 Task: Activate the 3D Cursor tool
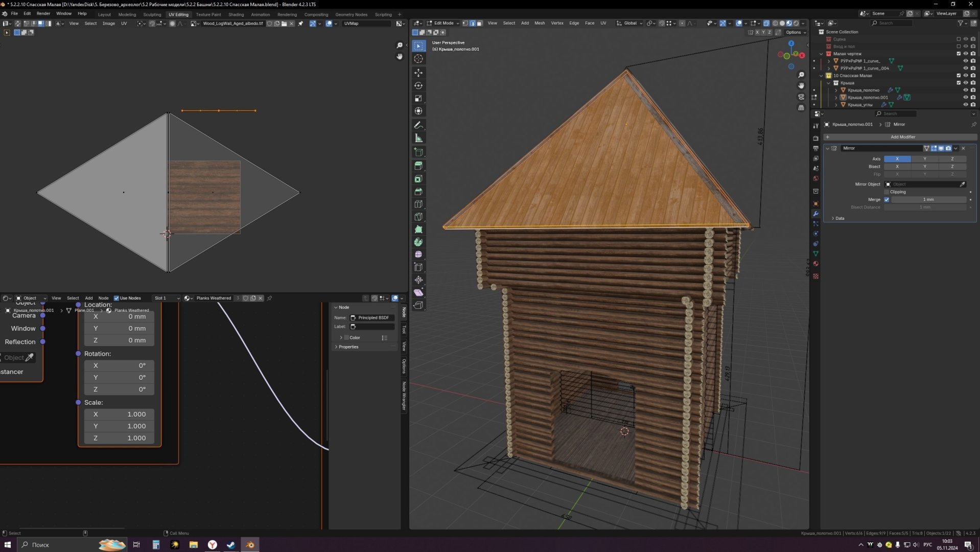tap(418, 59)
